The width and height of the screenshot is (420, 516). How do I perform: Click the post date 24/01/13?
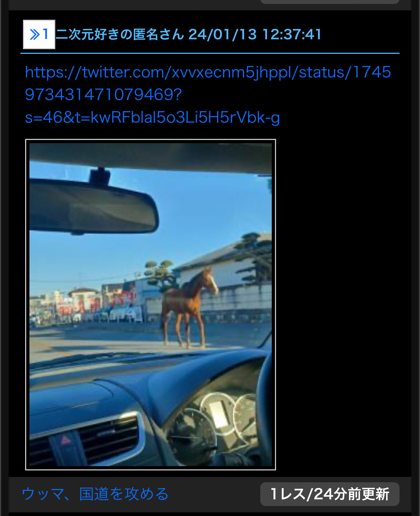coord(223,34)
